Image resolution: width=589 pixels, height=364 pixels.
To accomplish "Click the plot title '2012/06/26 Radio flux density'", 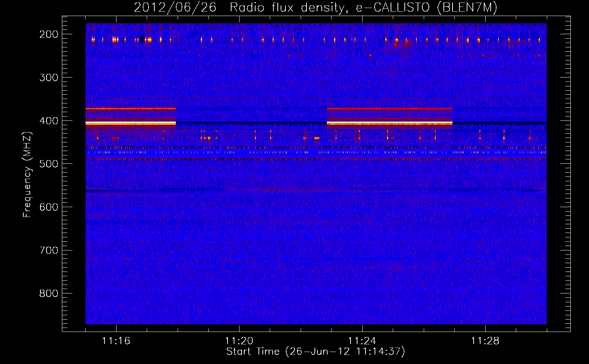I will point(316,8).
